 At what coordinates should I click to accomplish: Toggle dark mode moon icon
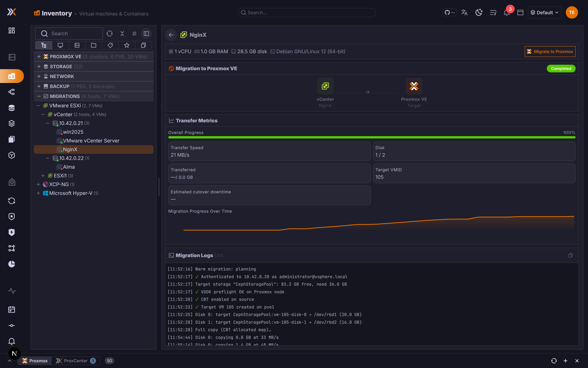(479, 12)
